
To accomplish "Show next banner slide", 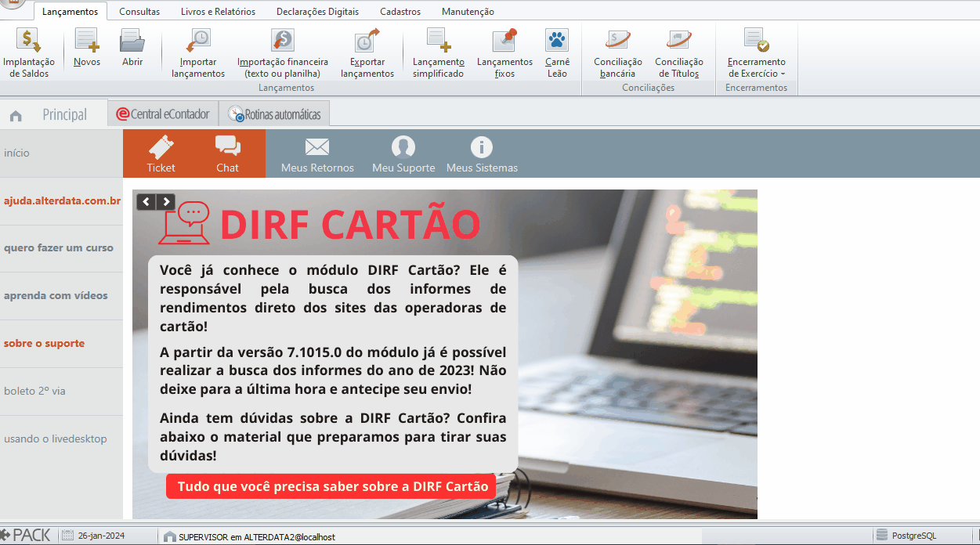I will 165,202.
